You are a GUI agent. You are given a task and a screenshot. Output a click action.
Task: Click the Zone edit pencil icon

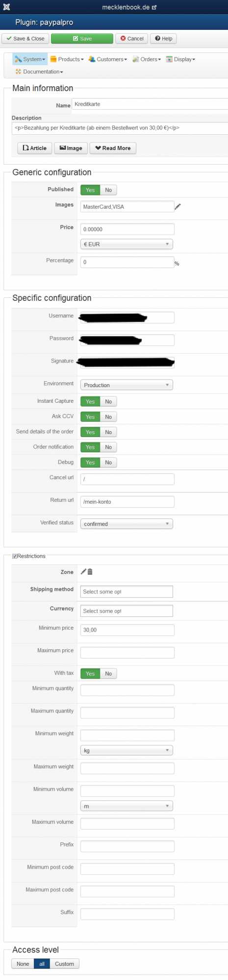pyautogui.click(x=83, y=571)
